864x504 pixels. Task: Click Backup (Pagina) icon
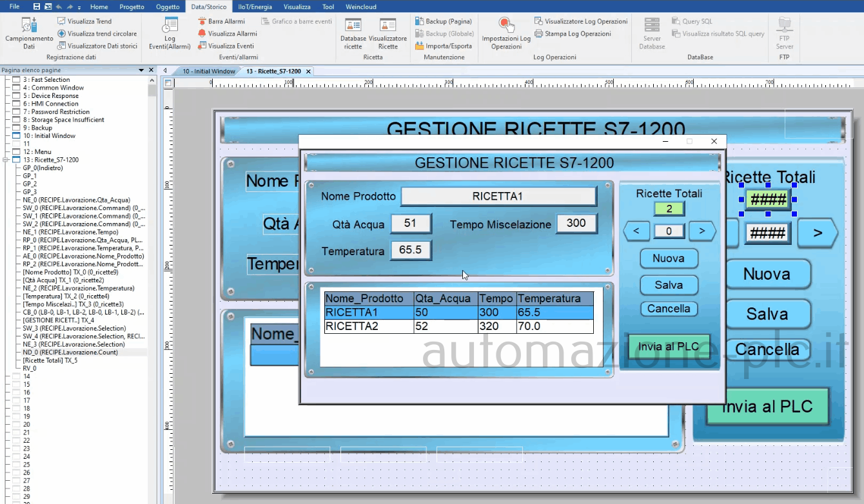(x=419, y=21)
